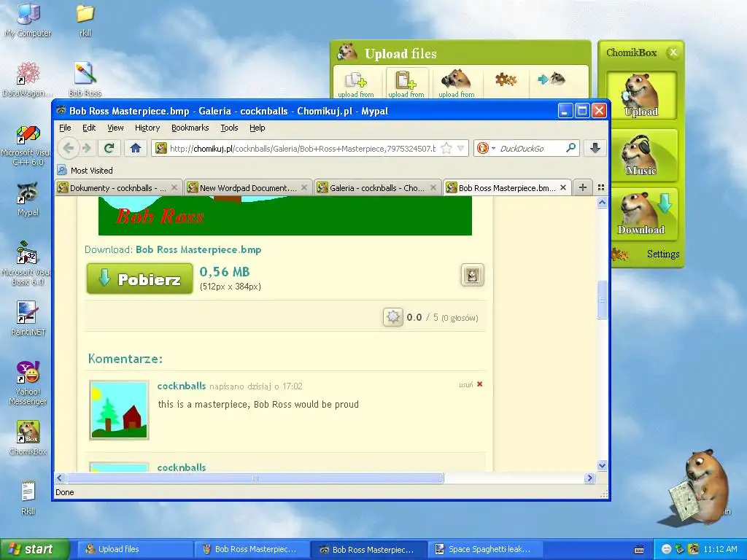Click Bob Ross Masterpiece.bmp download link

coord(198,249)
